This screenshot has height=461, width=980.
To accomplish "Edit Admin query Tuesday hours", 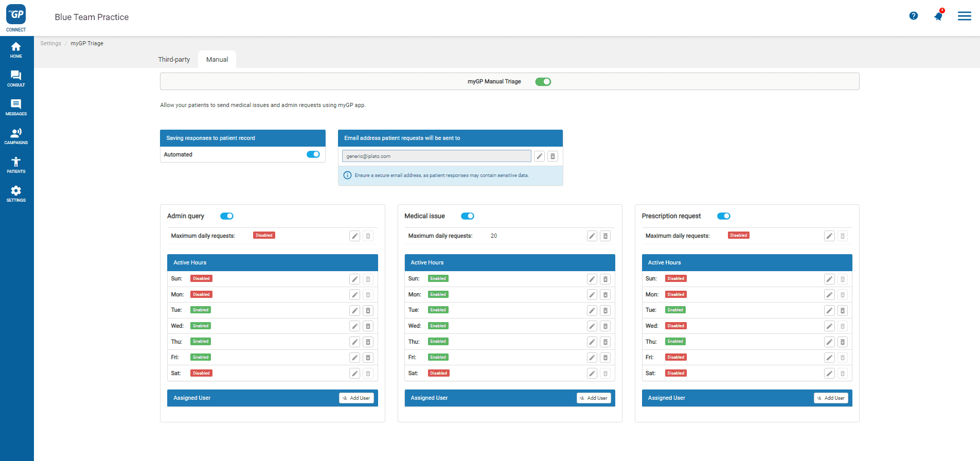I will (355, 311).
